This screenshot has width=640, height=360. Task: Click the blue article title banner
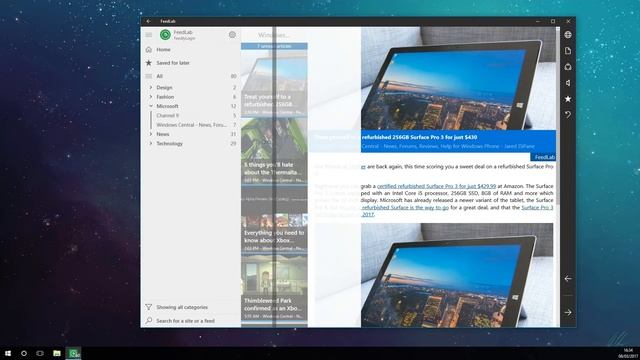pos(433,141)
